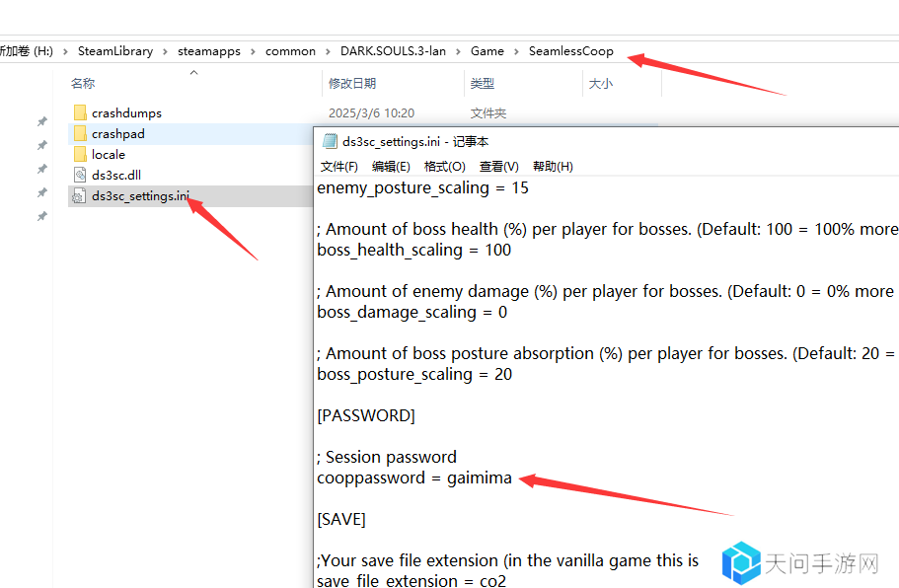The width and height of the screenshot is (899, 588).
Task: Expand the chevron after SteamLibrary in the address bar
Action: (165, 51)
